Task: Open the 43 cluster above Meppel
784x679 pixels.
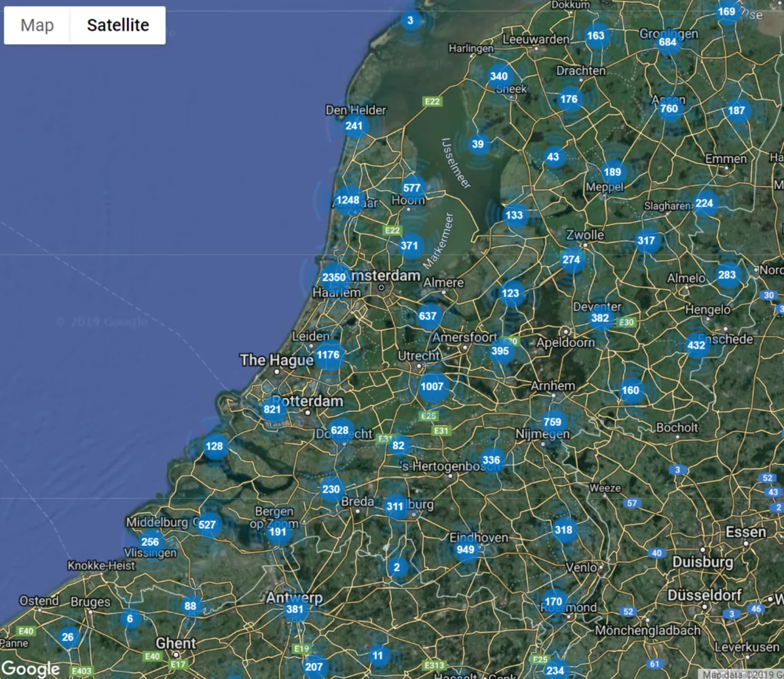Action: pos(553,157)
